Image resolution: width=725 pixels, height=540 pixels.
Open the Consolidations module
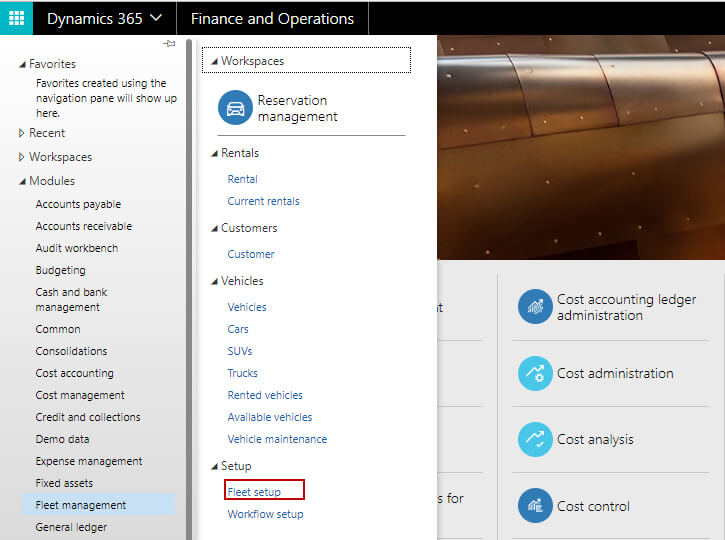[71, 351]
